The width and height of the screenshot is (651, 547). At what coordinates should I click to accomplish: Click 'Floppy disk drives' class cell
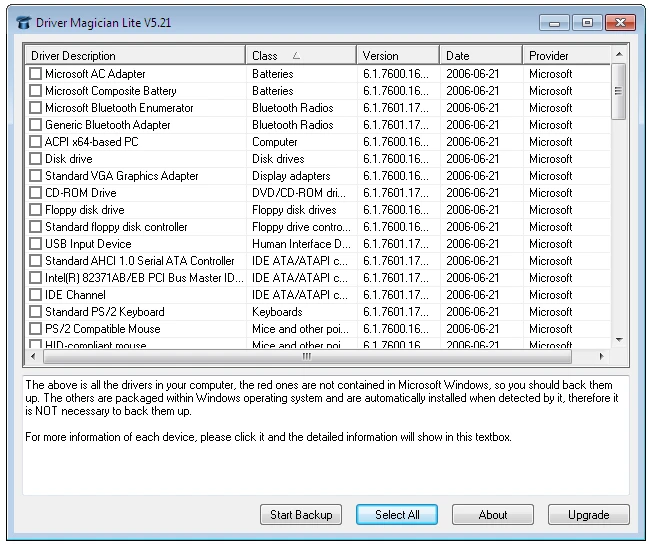[294, 210]
